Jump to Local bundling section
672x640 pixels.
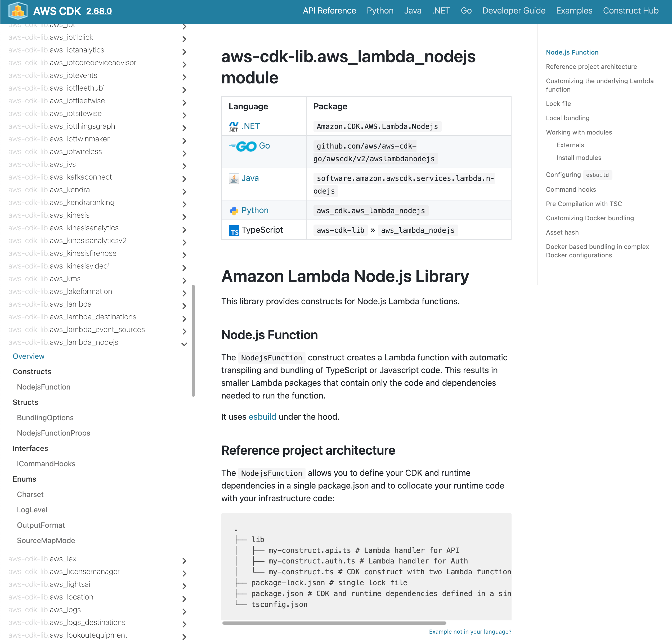click(568, 118)
